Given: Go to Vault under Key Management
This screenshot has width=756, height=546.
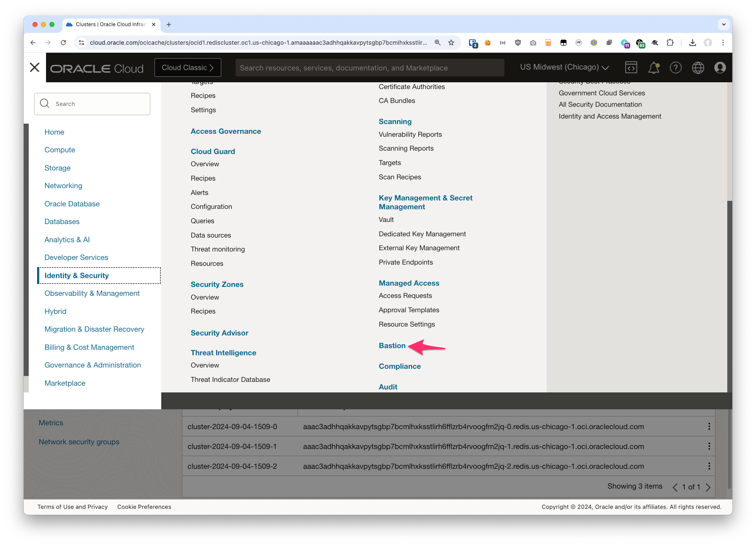Looking at the screenshot, I should [x=386, y=220].
